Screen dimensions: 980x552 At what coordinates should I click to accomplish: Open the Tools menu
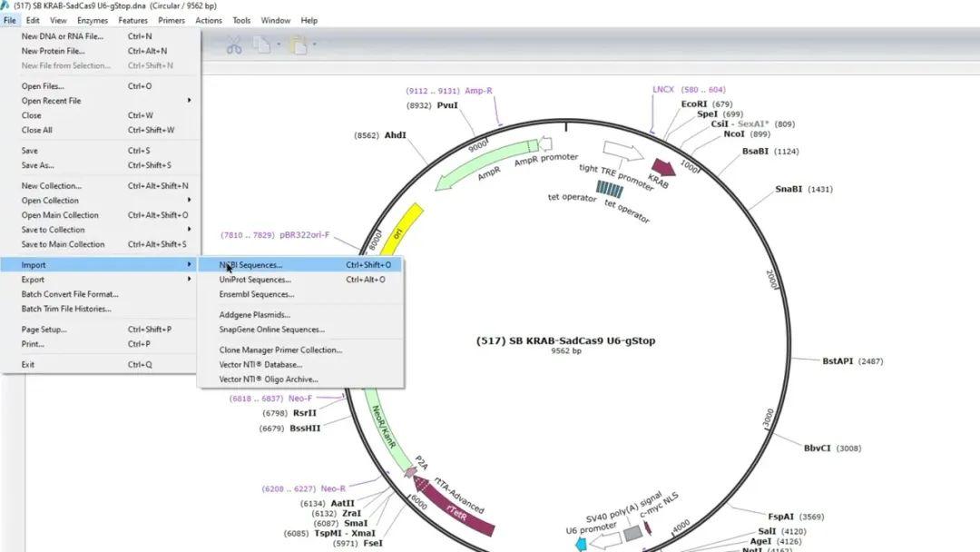click(240, 19)
